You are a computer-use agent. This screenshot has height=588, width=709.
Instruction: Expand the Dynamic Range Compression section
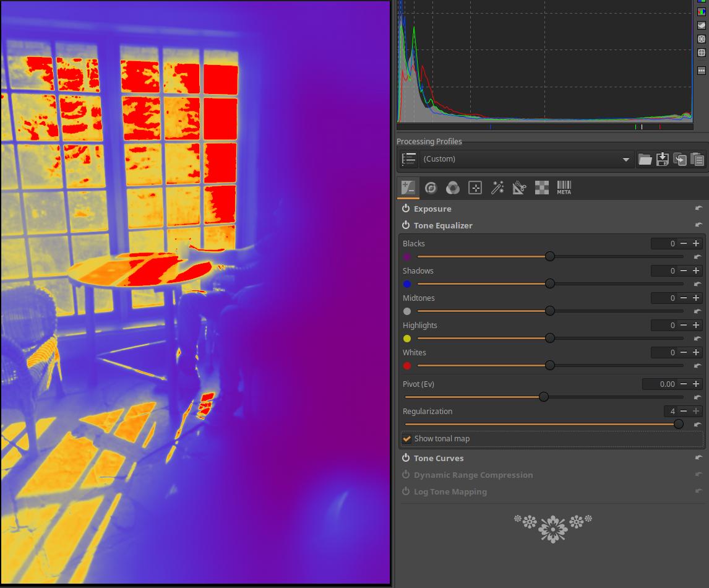473,475
